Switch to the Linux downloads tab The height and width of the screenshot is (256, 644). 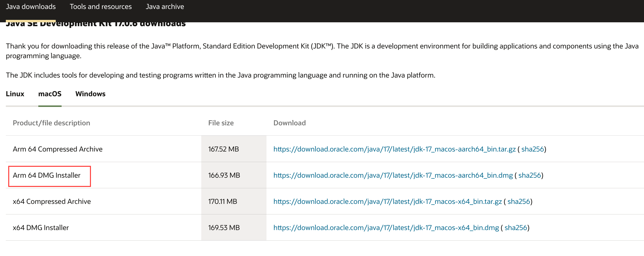pos(15,94)
